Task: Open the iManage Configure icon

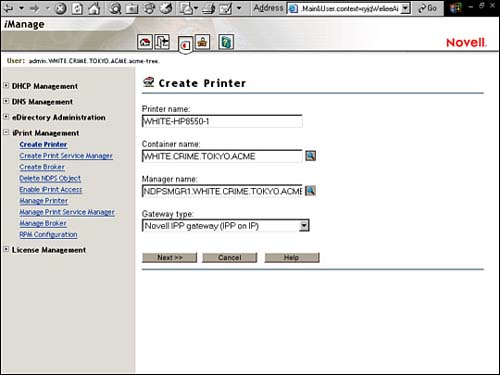Action: [202, 42]
